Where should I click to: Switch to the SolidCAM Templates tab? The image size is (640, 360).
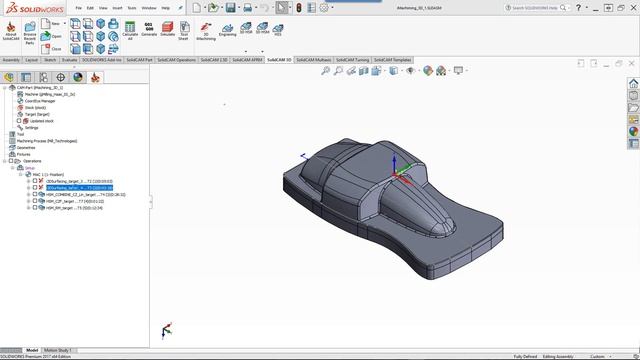coord(392,60)
